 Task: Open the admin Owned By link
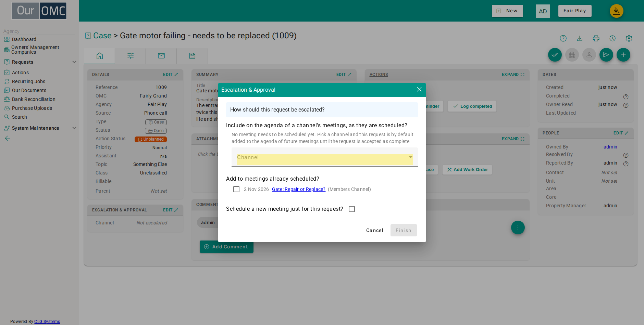610,147
